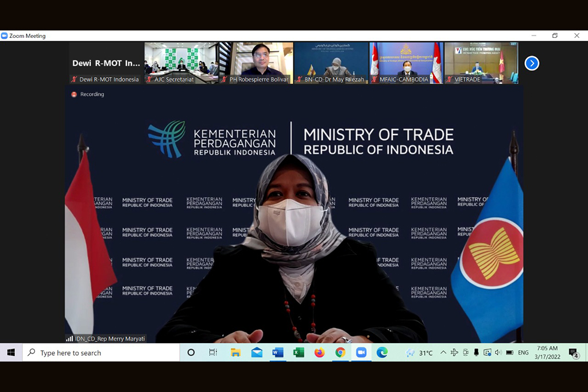The height and width of the screenshot is (392, 588).
Task: Open Microsoft Word from the taskbar
Action: (x=278, y=352)
